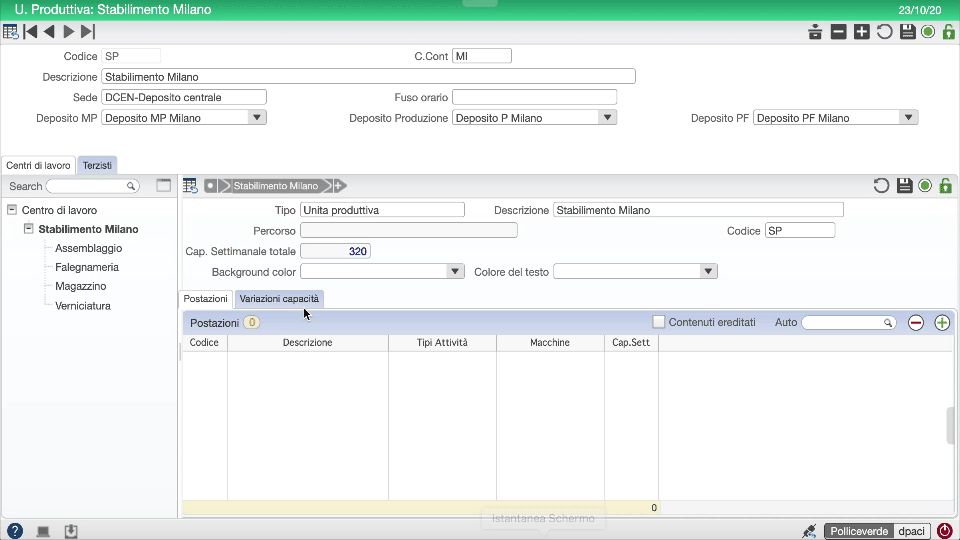
Task: Switch to the Terzisti tab
Action: point(97,165)
